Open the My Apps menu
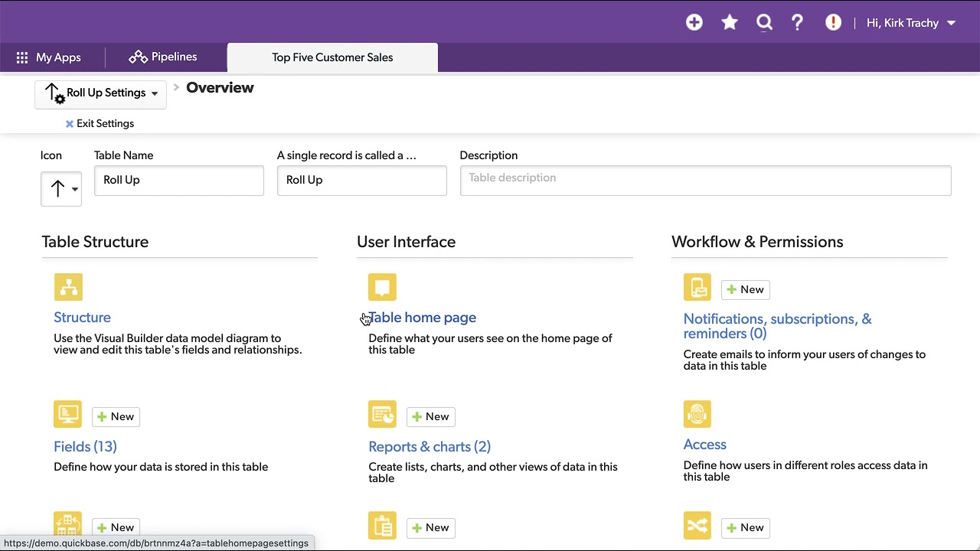 point(49,57)
